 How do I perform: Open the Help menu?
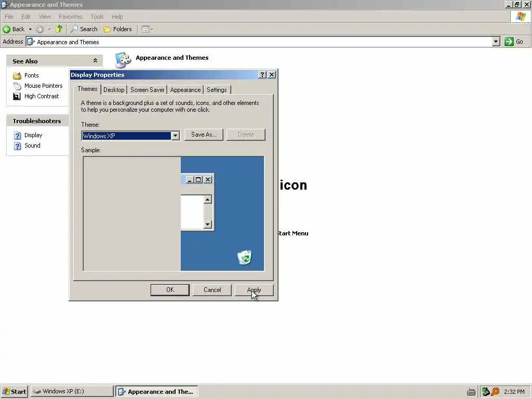tap(117, 17)
